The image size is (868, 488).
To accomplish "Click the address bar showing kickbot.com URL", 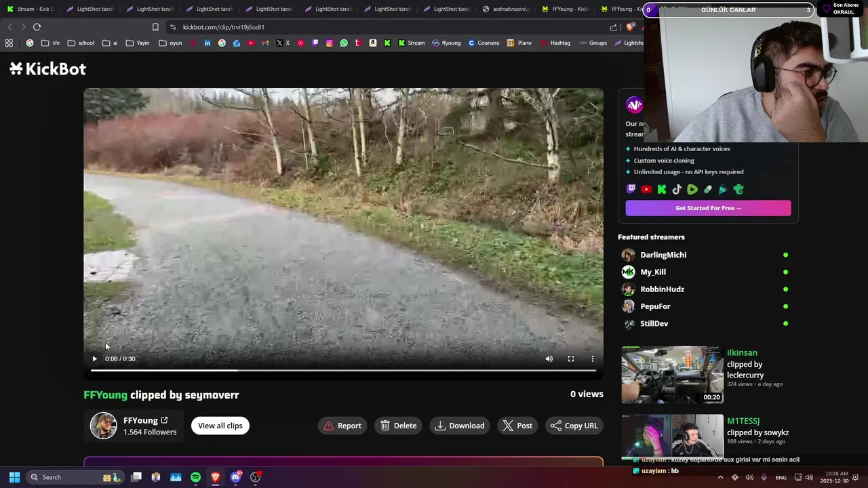I will coord(387,27).
